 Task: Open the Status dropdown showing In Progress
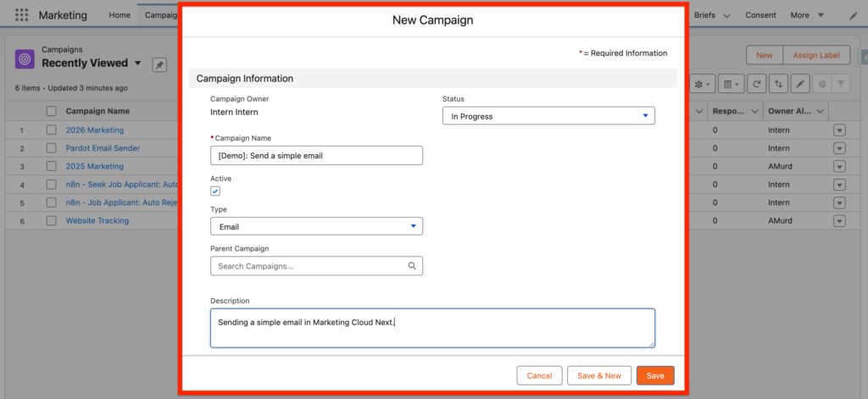[x=548, y=116]
